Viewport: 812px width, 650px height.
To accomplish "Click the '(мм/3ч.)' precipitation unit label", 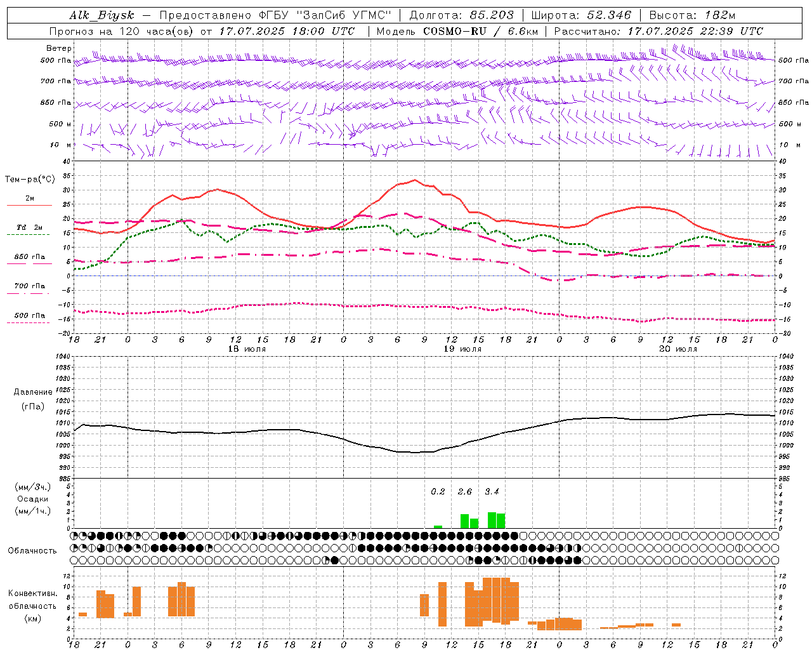I will tap(32, 487).
